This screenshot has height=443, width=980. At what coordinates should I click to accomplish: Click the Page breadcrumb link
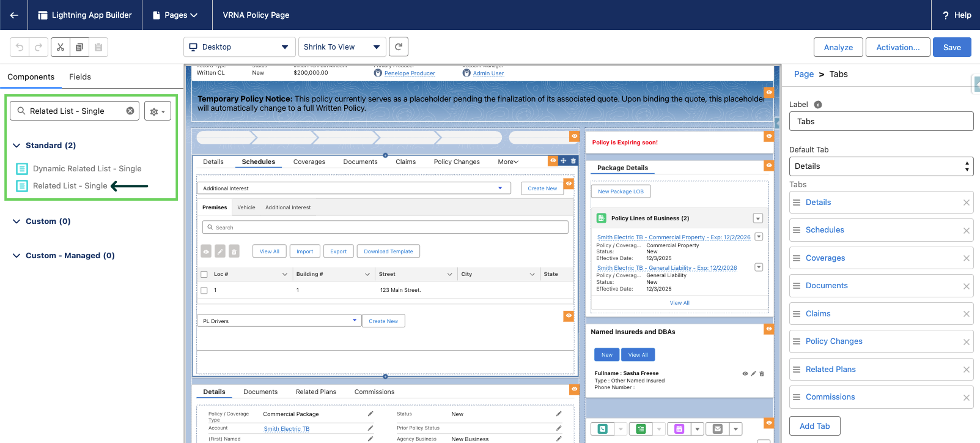pyautogui.click(x=804, y=74)
